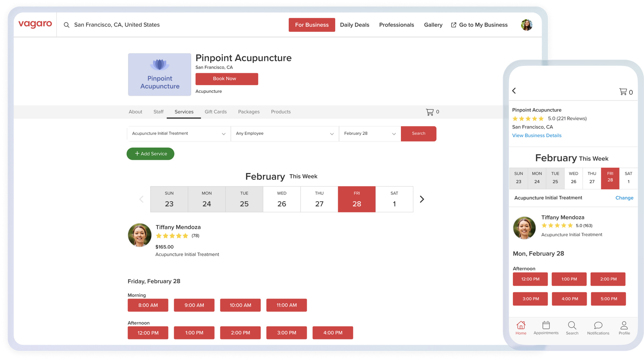Open the shopping cart on the Services bar

click(432, 112)
